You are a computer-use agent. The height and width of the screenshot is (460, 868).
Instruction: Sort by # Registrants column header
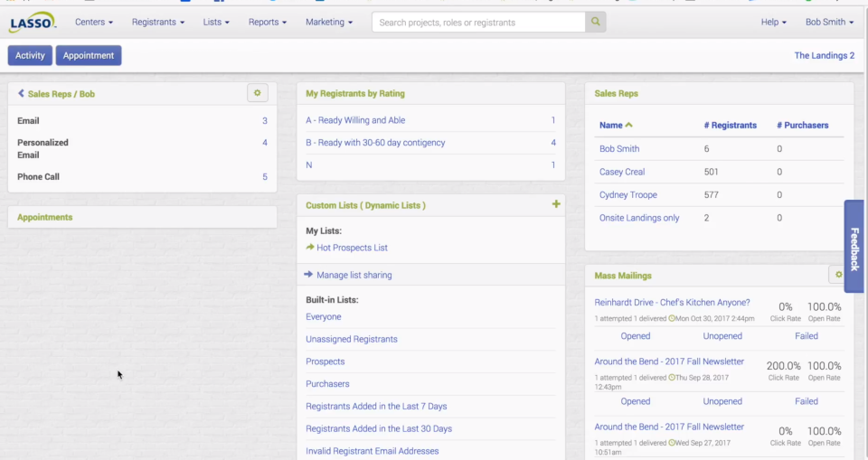pyautogui.click(x=731, y=125)
